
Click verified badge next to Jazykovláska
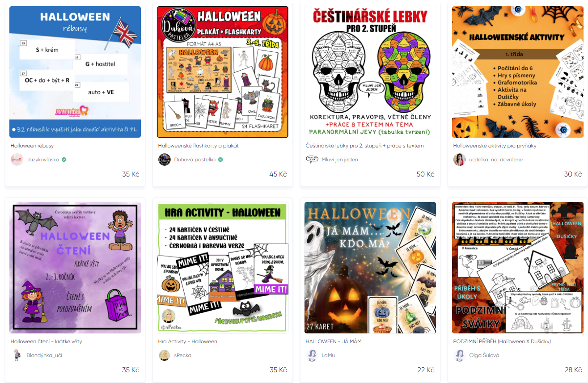[64, 160]
